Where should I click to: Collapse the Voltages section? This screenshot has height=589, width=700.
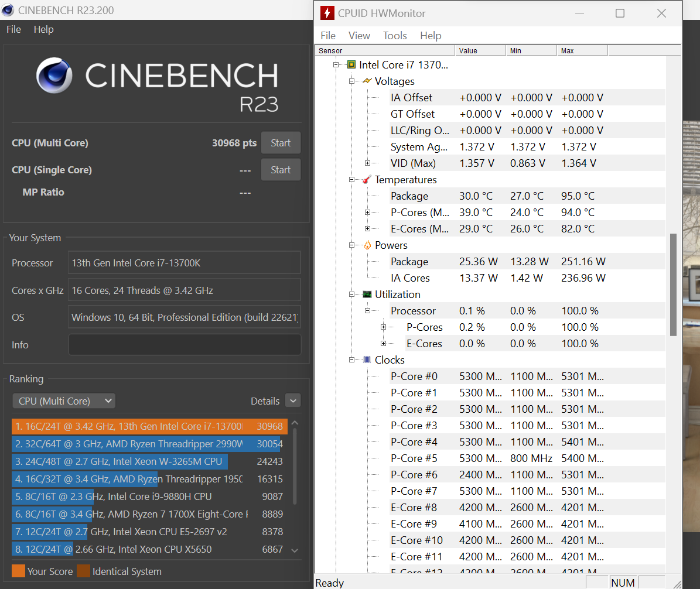pos(351,81)
